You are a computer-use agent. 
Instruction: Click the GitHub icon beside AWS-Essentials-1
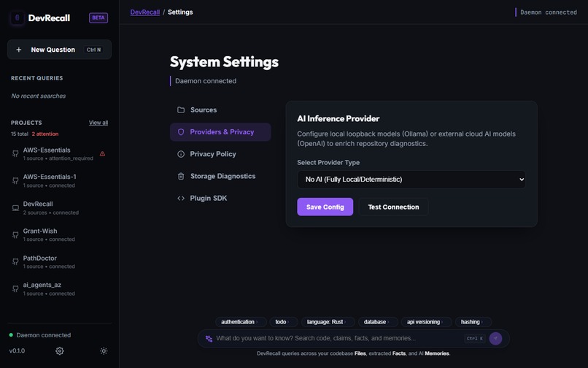point(15,180)
